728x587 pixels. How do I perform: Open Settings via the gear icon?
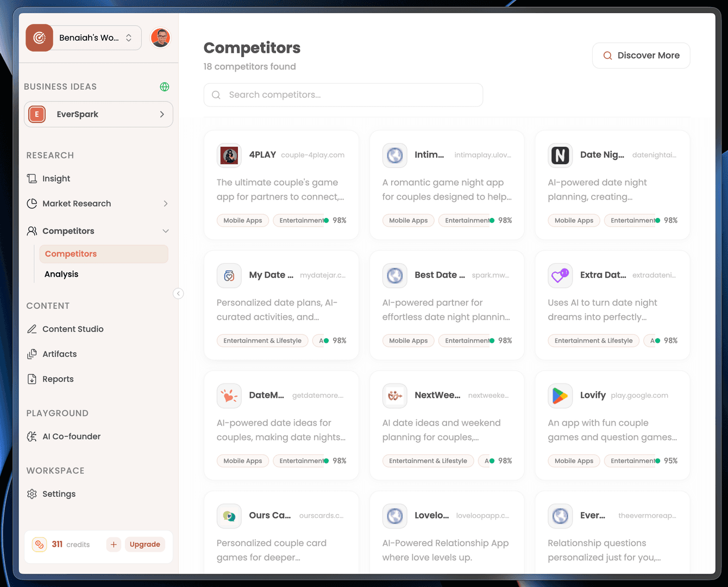(x=31, y=494)
